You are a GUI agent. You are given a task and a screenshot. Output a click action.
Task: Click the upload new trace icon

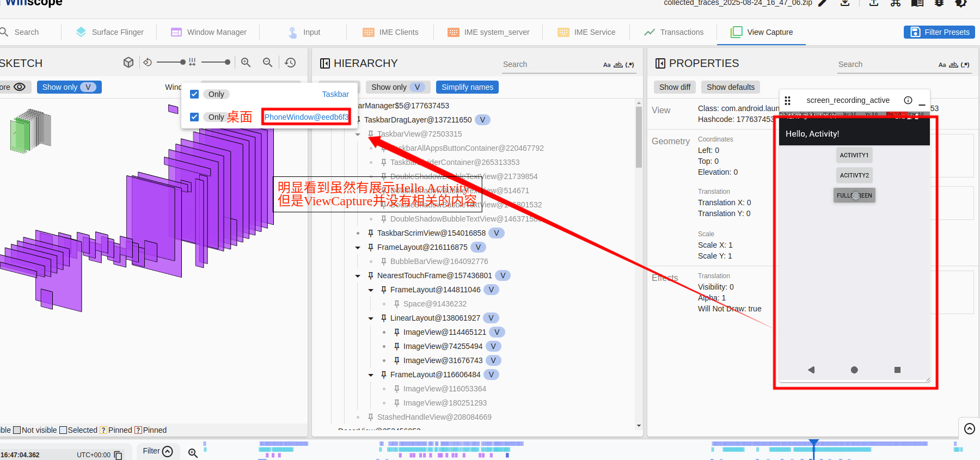pyautogui.click(x=873, y=3)
